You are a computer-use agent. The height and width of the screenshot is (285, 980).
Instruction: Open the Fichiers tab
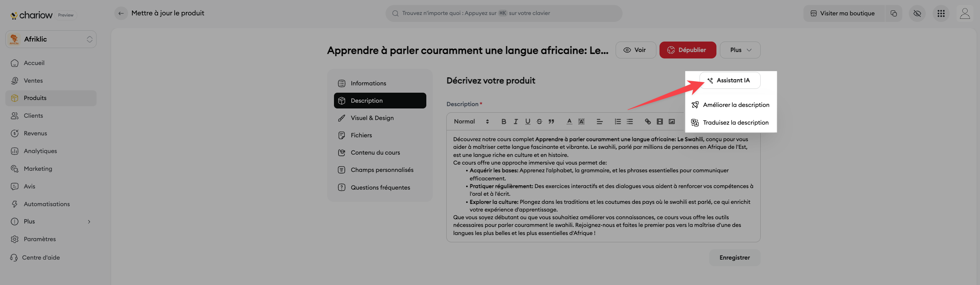coord(380,135)
